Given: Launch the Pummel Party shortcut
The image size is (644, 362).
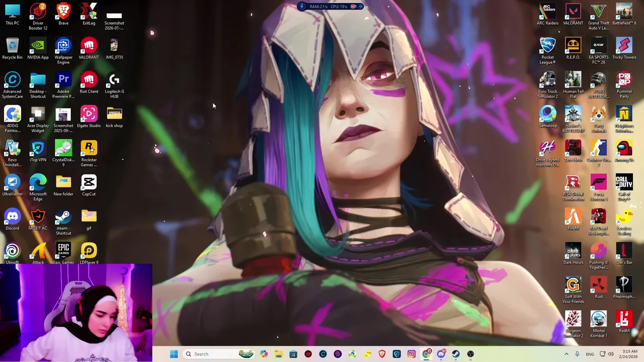Looking at the screenshot, I should tap(624, 85).
